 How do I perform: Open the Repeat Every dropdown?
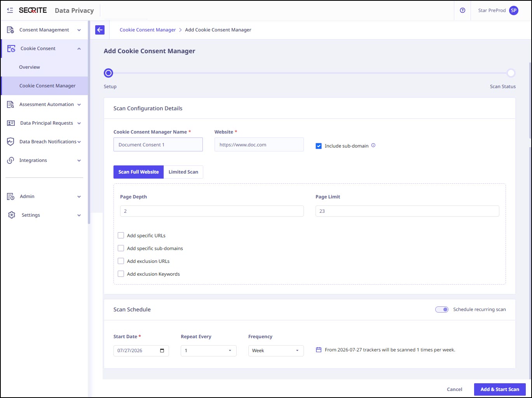(x=209, y=351)
